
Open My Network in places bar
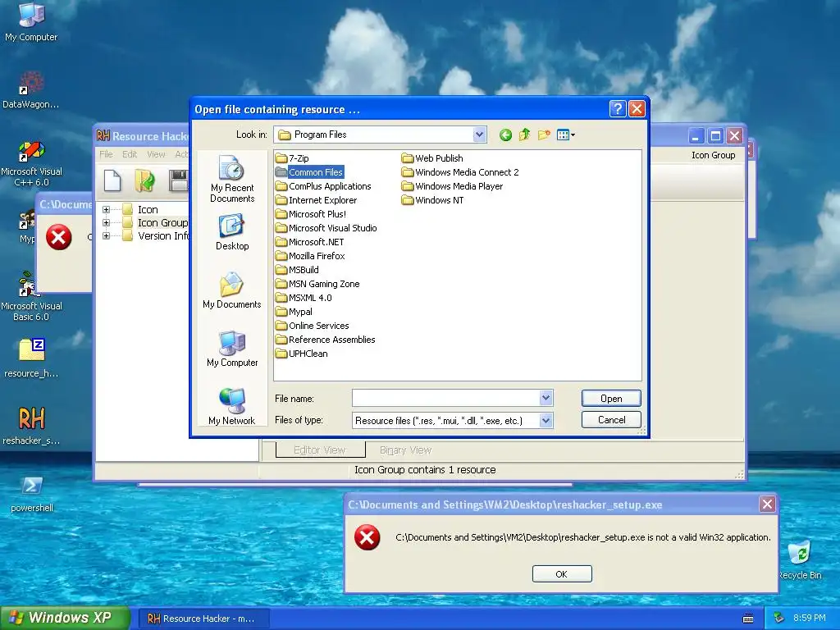click(232, 407)
